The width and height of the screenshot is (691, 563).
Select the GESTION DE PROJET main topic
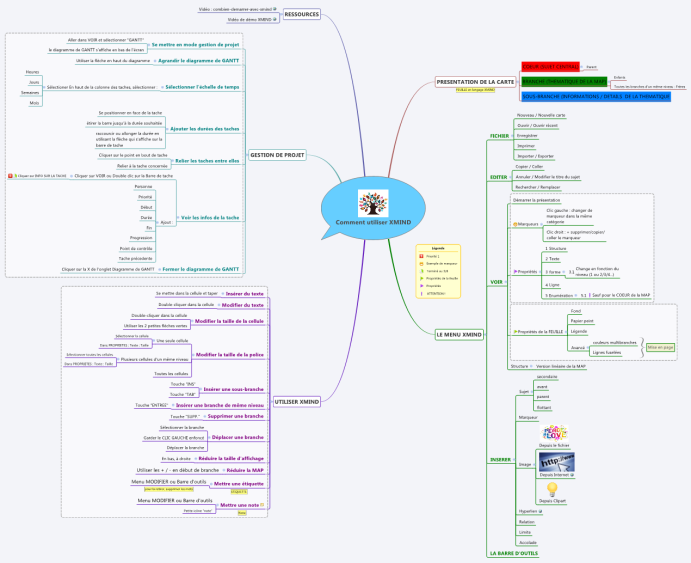click(277, 155)
